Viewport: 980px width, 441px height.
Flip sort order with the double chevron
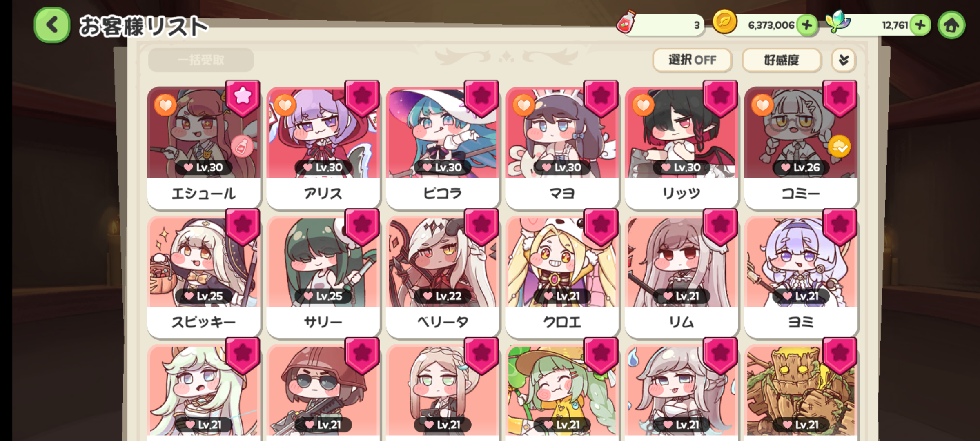tap(844, 60)
